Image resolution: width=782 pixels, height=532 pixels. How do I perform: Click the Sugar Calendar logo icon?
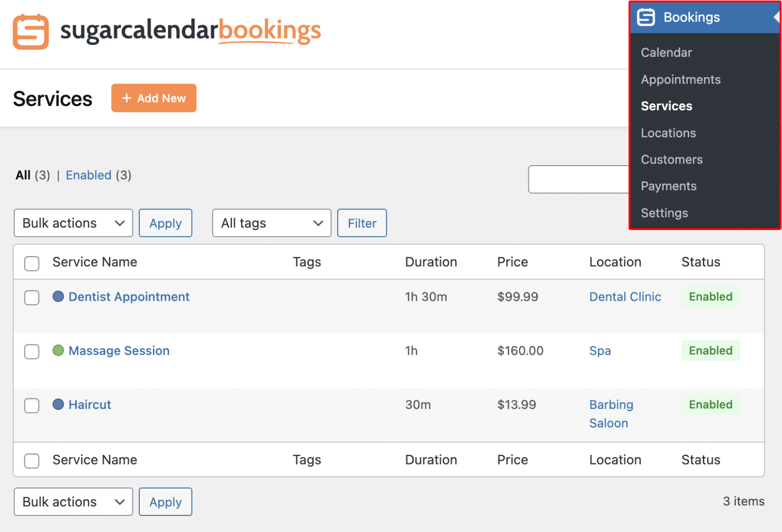(x=30, y=31)
